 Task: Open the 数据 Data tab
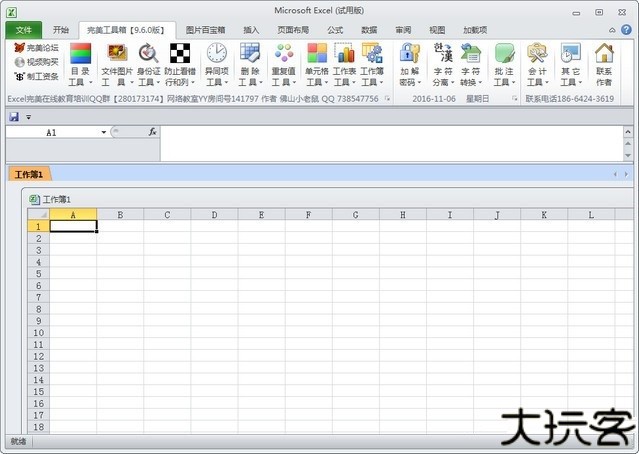tap(369, 30)
